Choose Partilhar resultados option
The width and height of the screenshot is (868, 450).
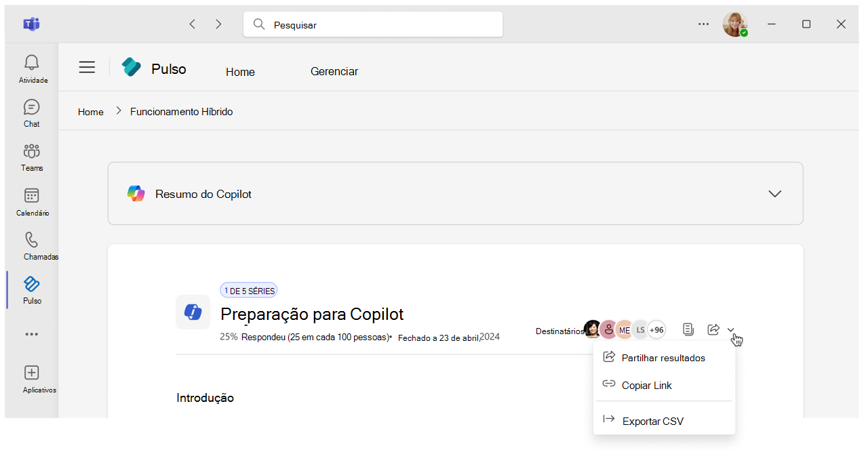point(663,357)
